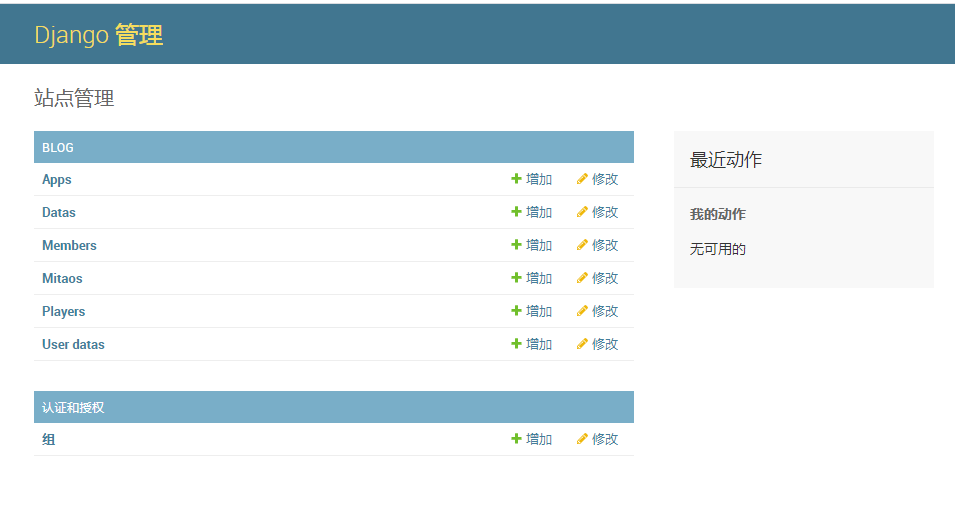The width and height of the screenshot is (955, 520).
Task: Open the Apps model list
Action: (57, 180)
